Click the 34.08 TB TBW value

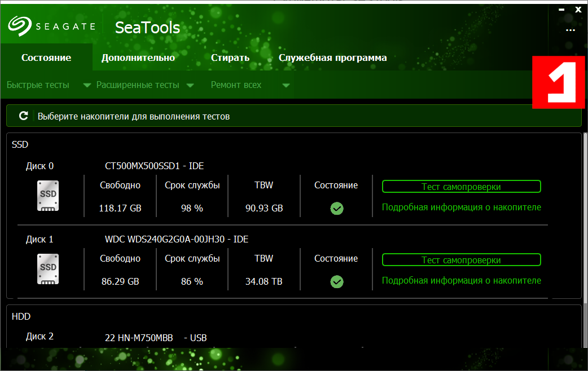(264, 282)
